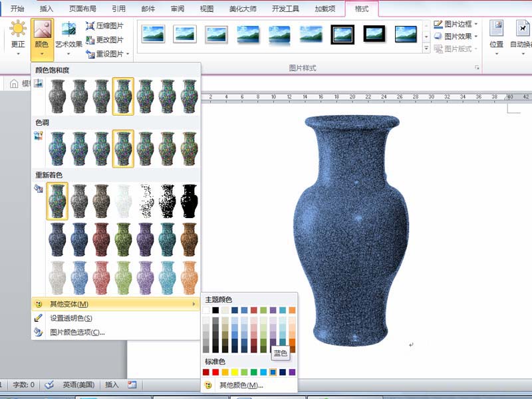Click 压缩图片 compress pictures

point(104,26)
